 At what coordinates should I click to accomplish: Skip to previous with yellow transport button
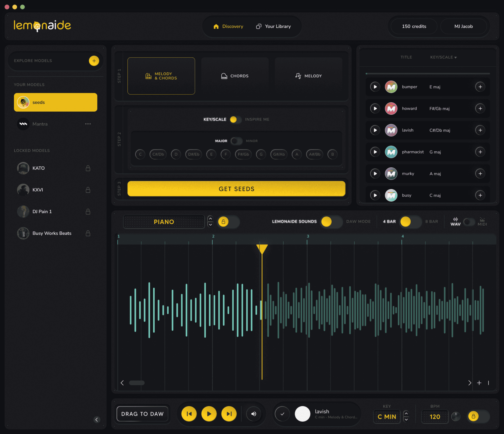(x=189, y=414)
